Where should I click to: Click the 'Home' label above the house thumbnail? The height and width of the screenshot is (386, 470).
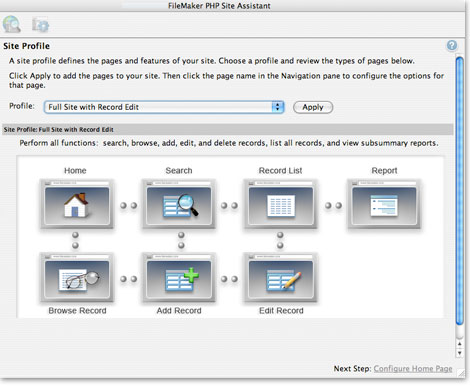75,170
